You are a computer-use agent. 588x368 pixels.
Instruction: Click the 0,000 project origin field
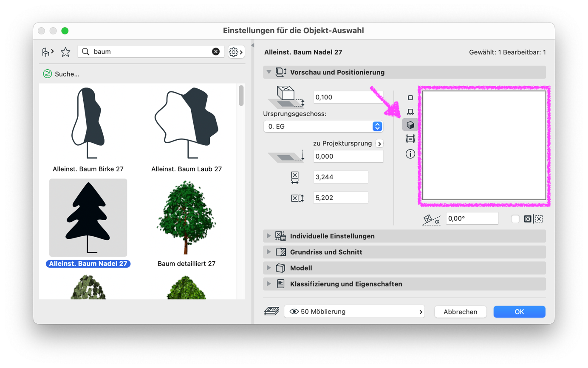348,156
